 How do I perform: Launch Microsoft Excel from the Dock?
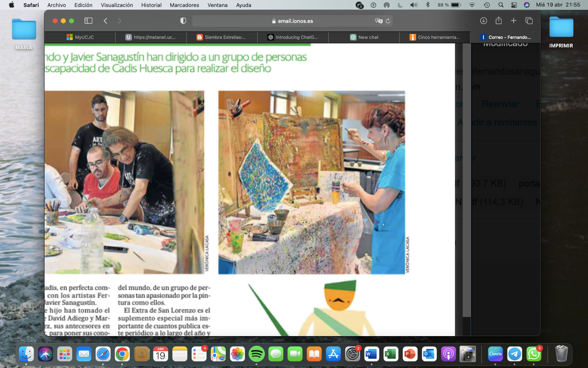(391, 354)
